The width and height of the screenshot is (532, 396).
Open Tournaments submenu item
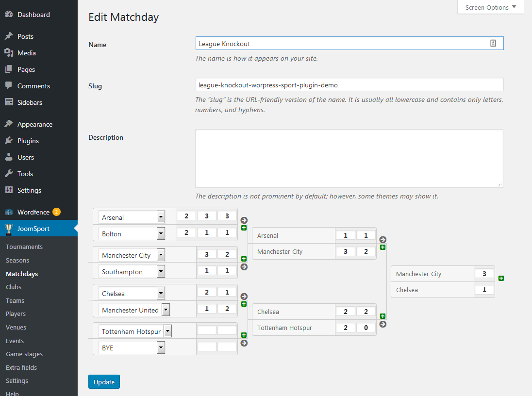click(24, 247)
